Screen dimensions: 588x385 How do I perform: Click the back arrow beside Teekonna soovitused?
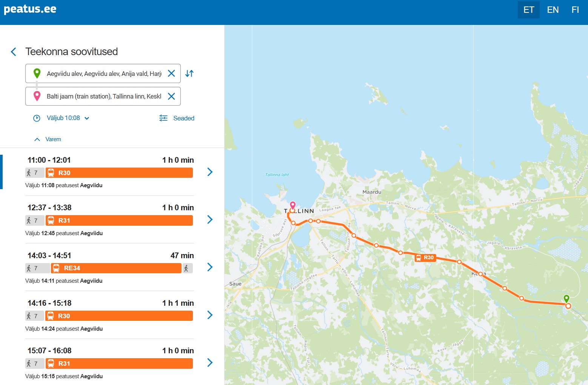[x=14, y=52]
